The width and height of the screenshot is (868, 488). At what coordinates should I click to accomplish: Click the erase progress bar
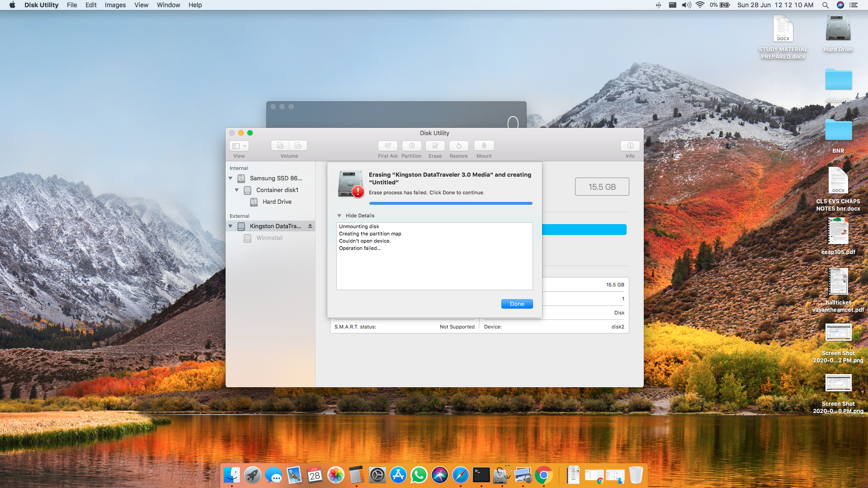coord(451,203)
